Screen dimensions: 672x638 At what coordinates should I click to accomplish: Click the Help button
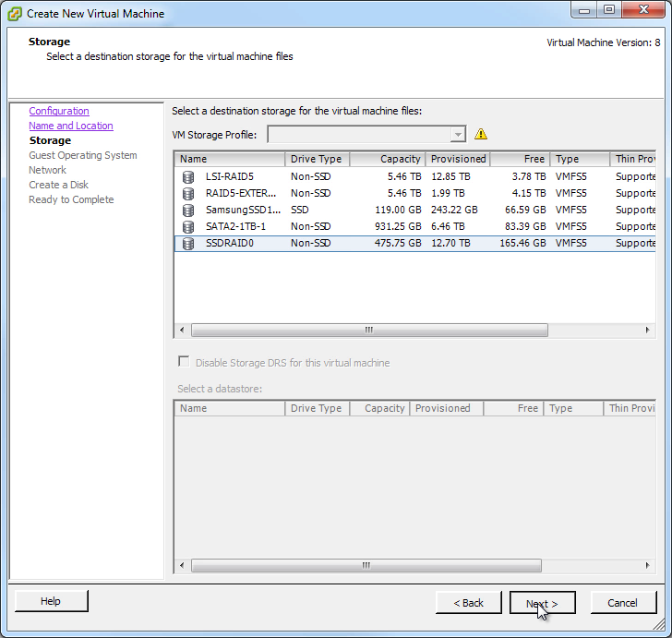click(x=51, y=601)
